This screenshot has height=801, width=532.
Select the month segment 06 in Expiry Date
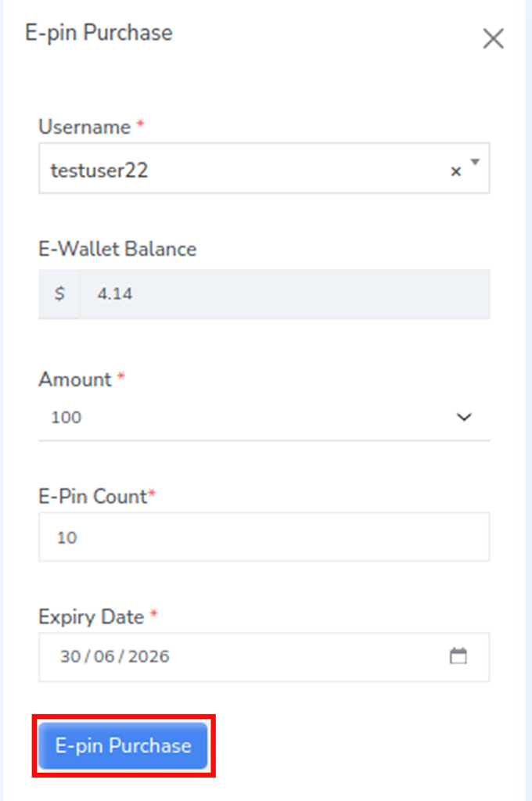tap(104, 656)
